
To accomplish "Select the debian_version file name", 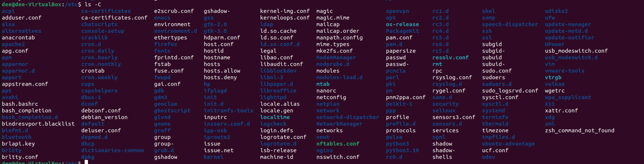I will pos(104,117).
